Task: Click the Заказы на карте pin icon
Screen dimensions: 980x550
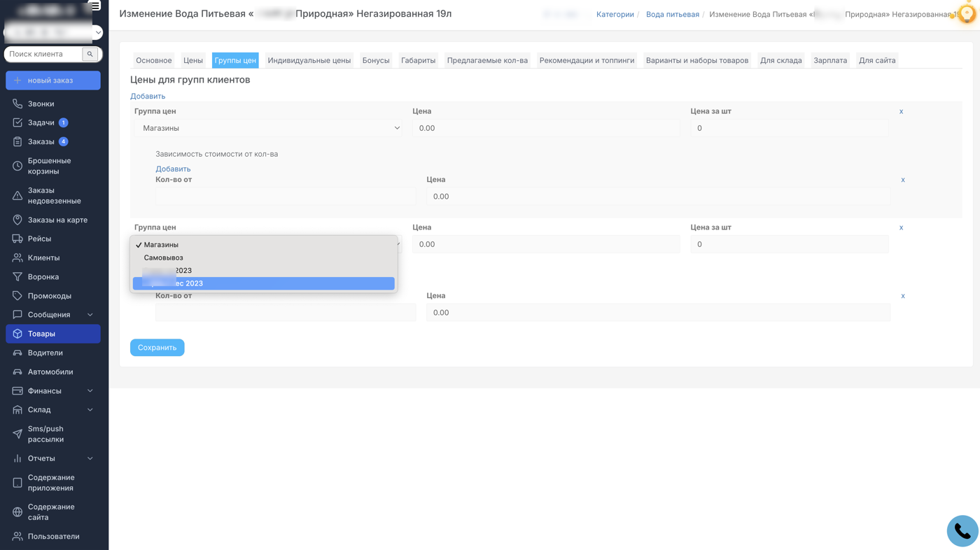Action: click(17, 220)
